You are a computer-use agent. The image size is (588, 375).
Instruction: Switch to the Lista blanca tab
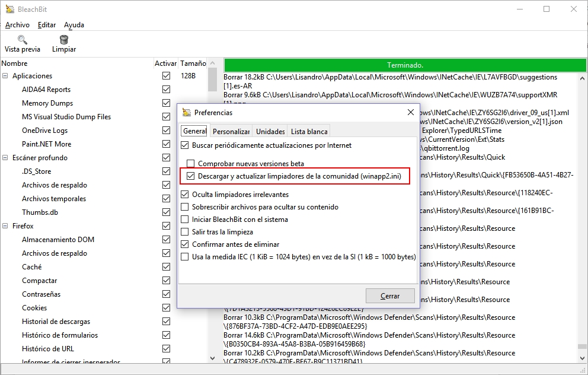(x=309, y=131)
